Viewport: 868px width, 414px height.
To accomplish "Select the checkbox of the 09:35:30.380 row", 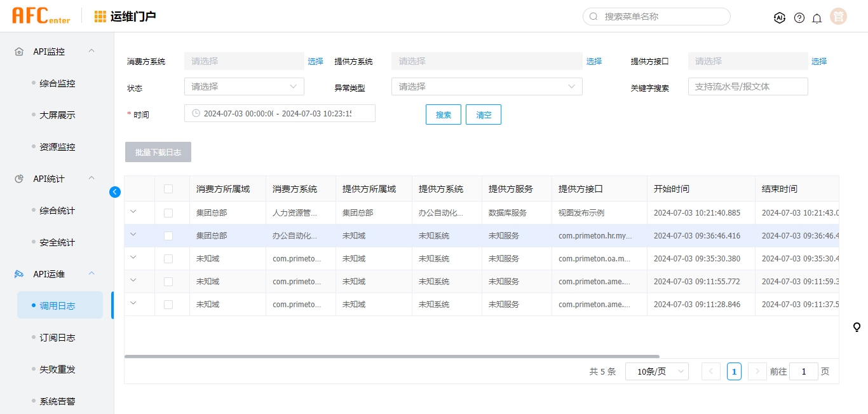I will tap(168, 259).
